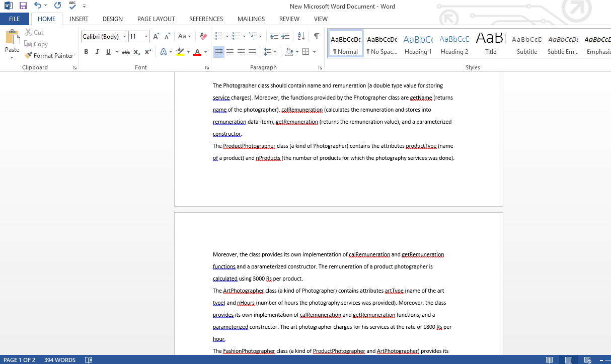This screenshot has height=364, width=611.
Task: Switch to the DESIGN tab
Action: [x=113, y=19]
